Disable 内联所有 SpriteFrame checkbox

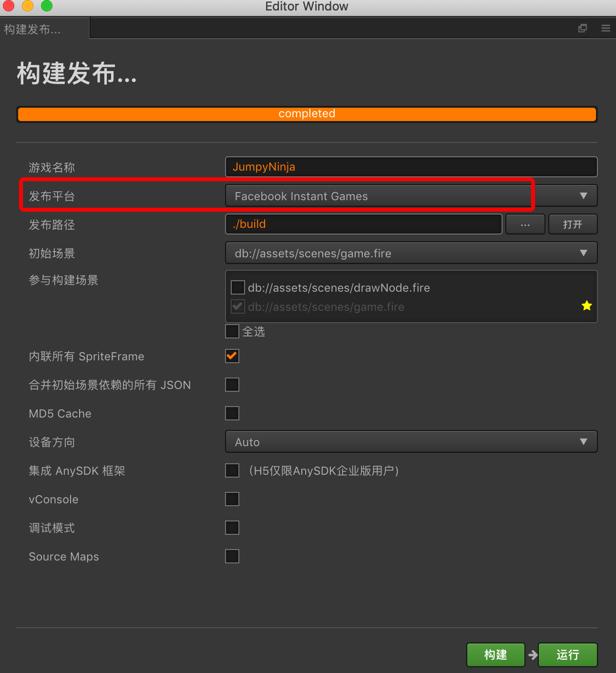click(232, 356)
